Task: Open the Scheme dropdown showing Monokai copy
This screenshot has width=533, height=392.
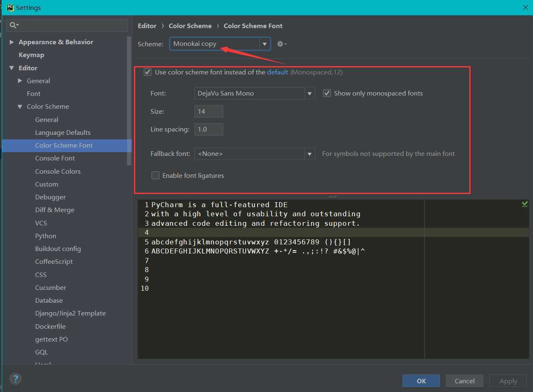Action: pos(264,44)
